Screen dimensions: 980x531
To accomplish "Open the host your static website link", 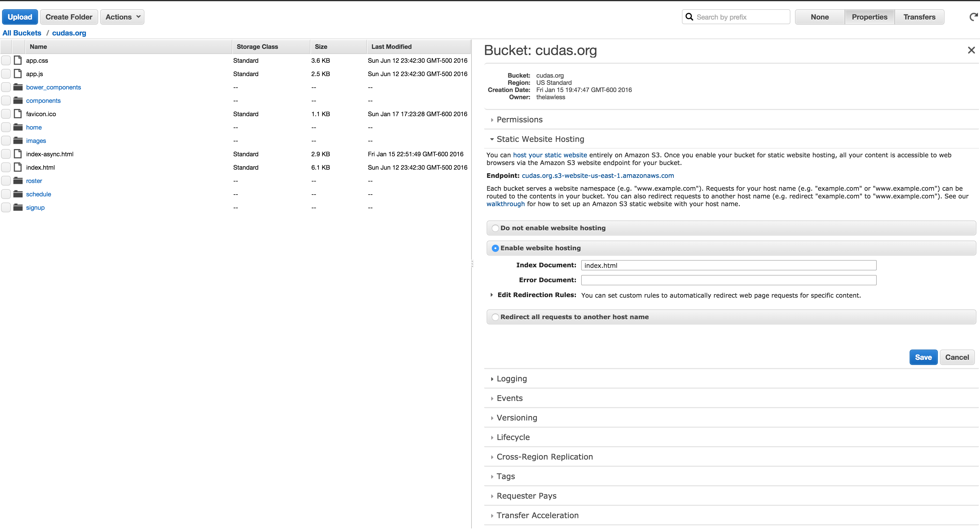I will pyautogui.click(x=550, y=155).
